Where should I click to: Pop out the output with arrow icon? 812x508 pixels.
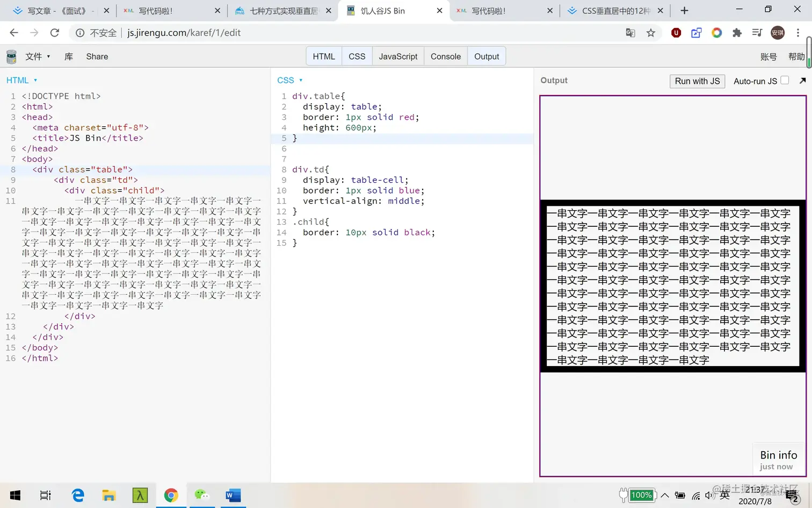point(802,81)
